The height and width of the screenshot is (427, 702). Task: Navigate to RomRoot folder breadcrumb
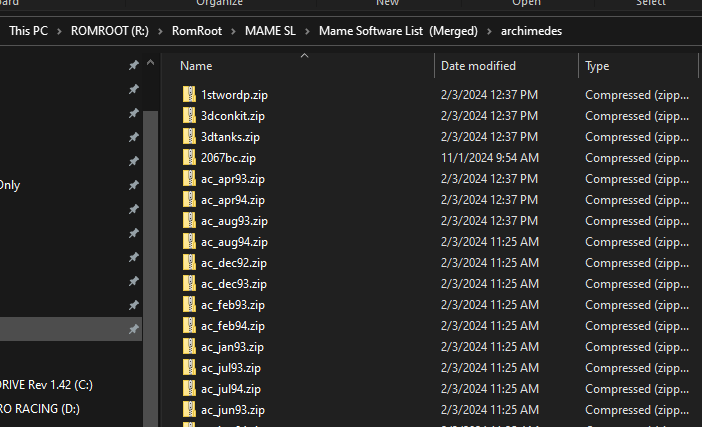197,31
